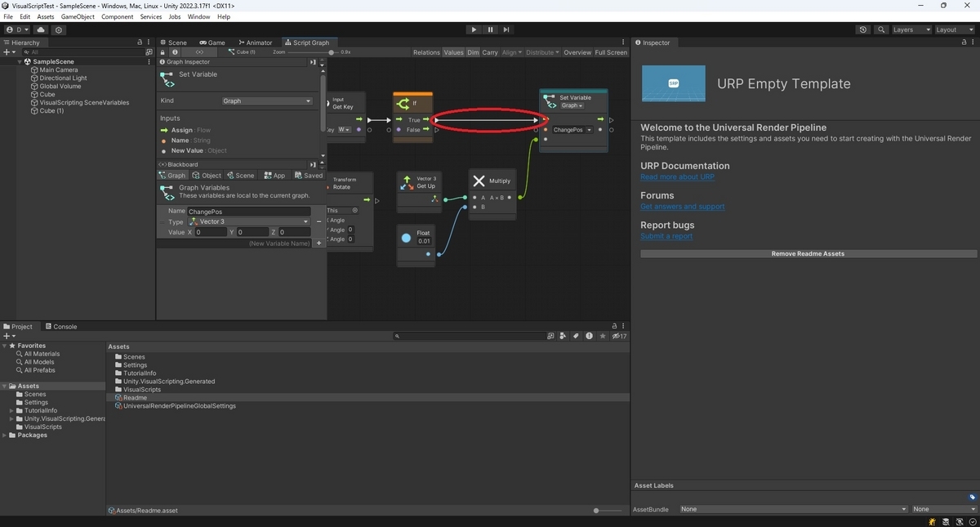The image size is (980, 527).
Task: Expand the Packages folder arrow
Action: (x=5, y=435)
